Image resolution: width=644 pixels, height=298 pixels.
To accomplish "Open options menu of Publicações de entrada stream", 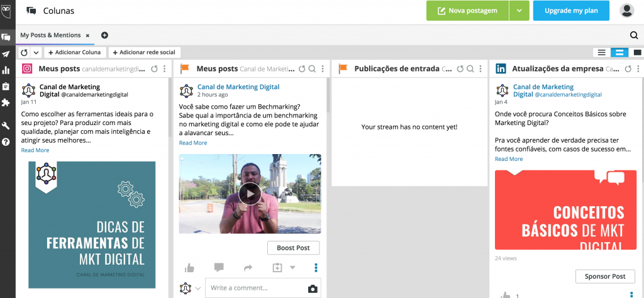I will [480, 69].
